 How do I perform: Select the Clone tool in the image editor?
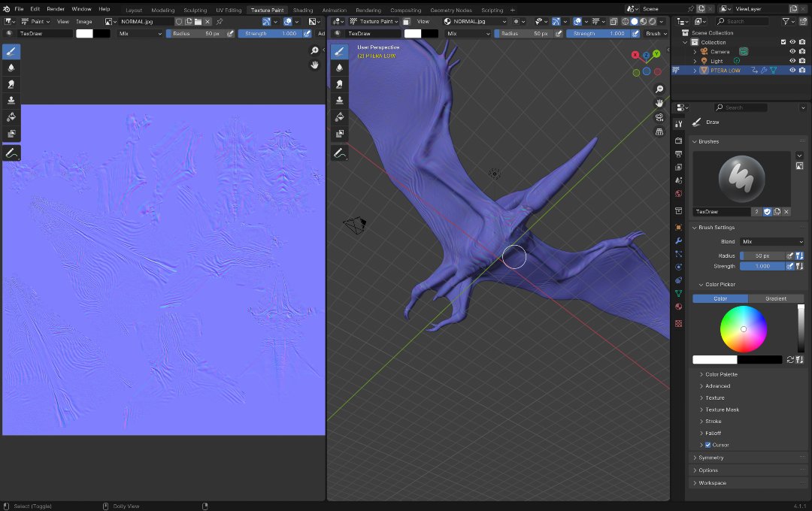coord(11,101)
